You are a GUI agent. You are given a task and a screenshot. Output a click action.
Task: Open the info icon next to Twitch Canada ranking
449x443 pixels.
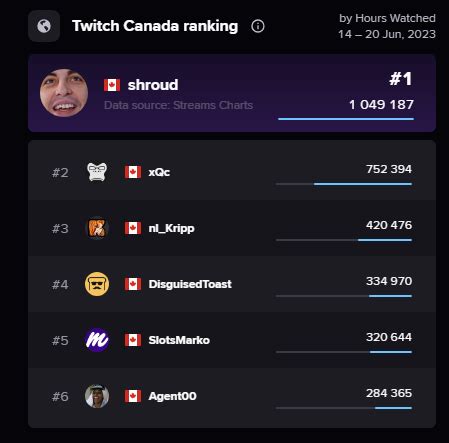[258, 26]
